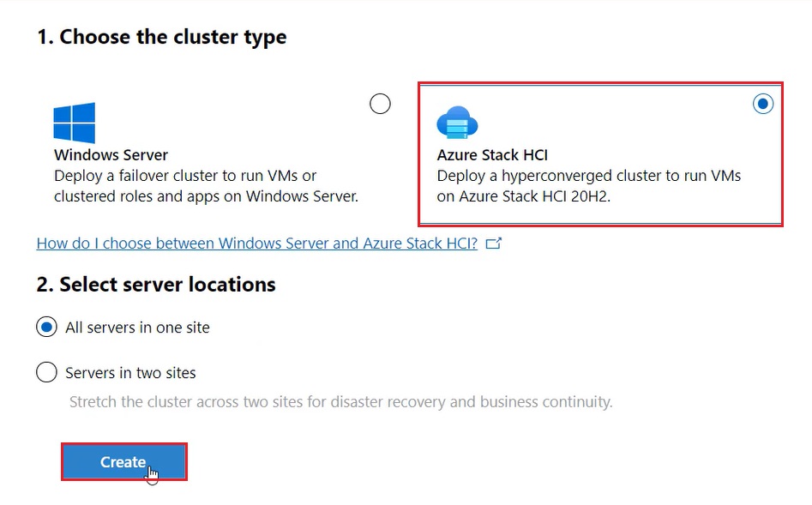Select the Windows Server radio button
Viewport: 812px width, 505px height.
pyautogui.click(x=380, y=103)
